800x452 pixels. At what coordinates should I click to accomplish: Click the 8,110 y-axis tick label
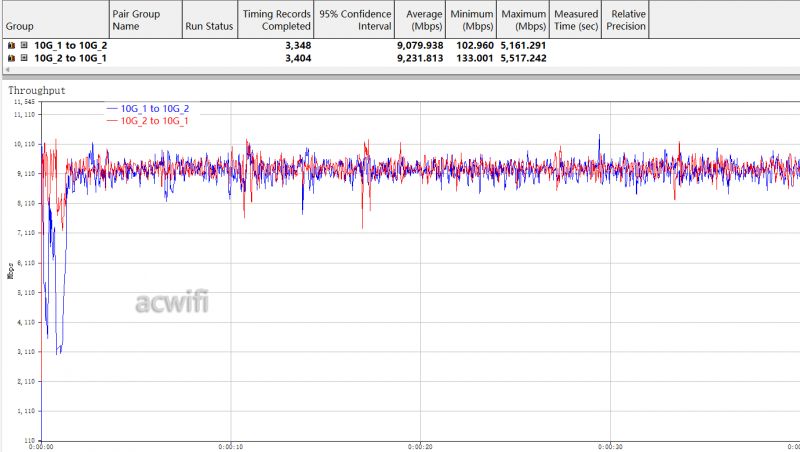click(26, 204)
